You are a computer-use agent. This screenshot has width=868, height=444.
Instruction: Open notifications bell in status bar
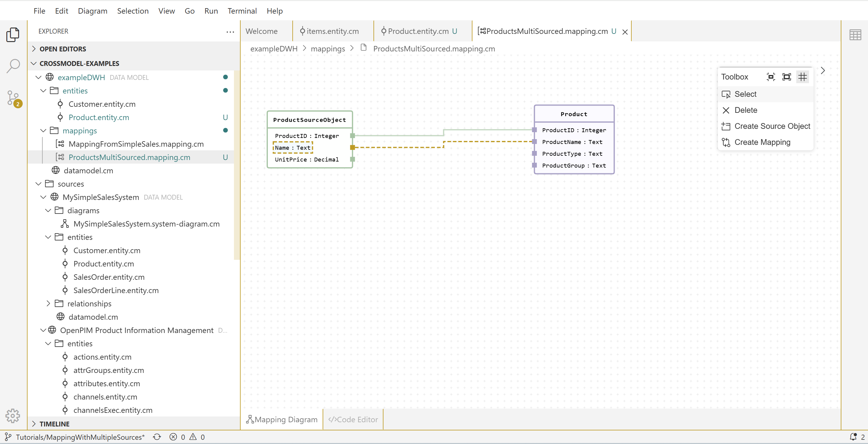[853, 437]
